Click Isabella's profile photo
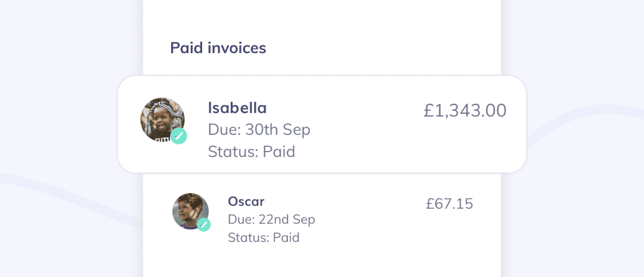The width and height of the screenshot is (644, 277). pos(161,119)
